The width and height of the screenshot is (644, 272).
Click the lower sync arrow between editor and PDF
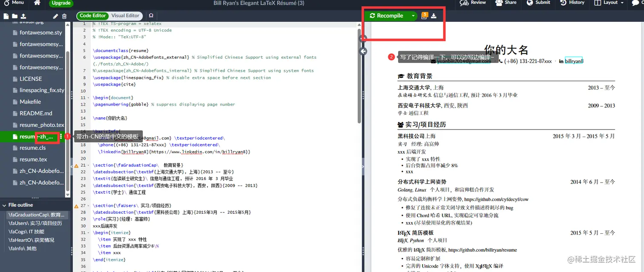pyautogui.click(x=363, y=52)
